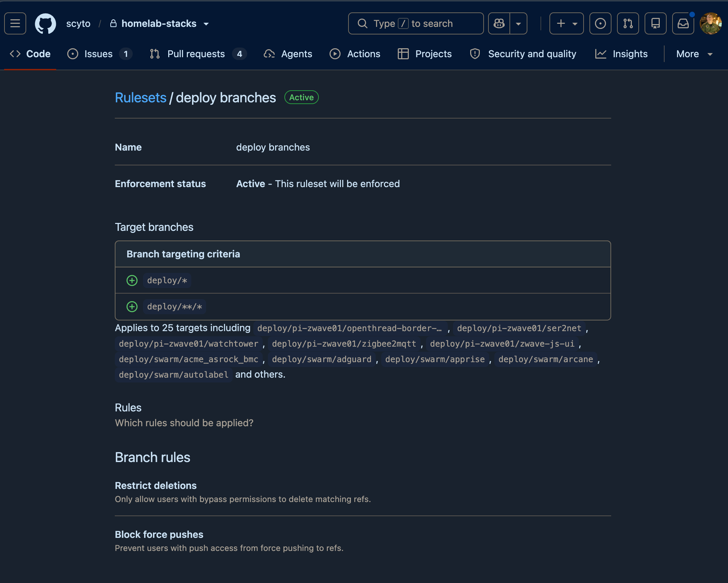Click the Security shield icon
The height and width of the screenshot is (583, 728).
coord(475,54)
